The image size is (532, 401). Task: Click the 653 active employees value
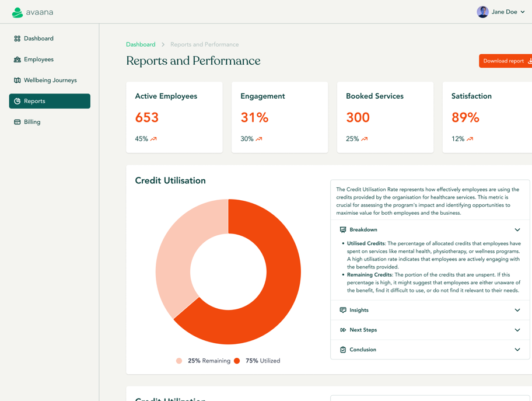[147, 117]
